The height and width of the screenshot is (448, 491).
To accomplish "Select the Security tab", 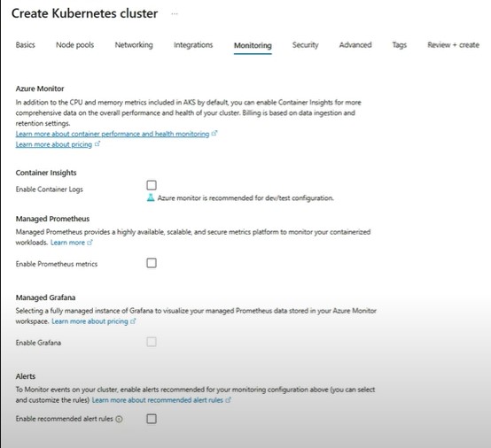I will (305, 45).
